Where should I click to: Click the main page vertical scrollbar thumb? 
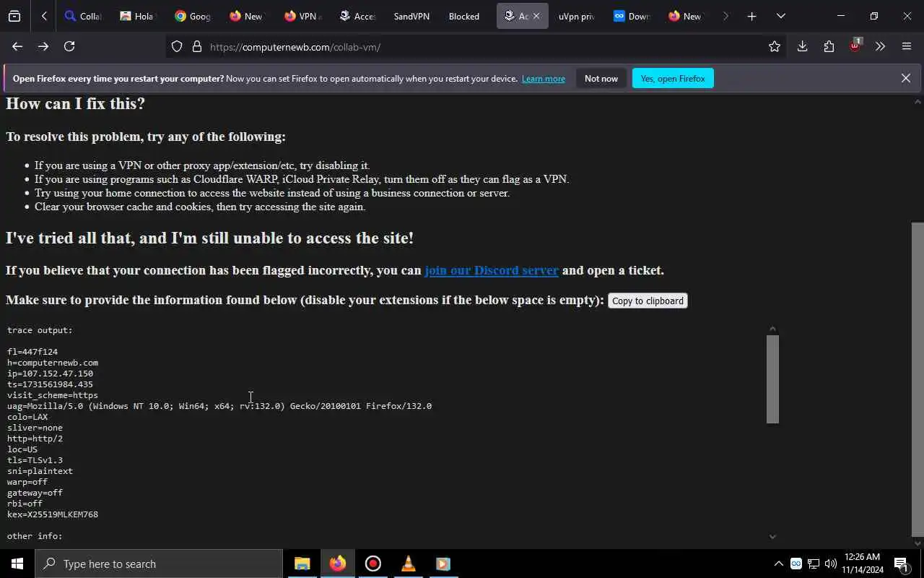coord(918,378)
